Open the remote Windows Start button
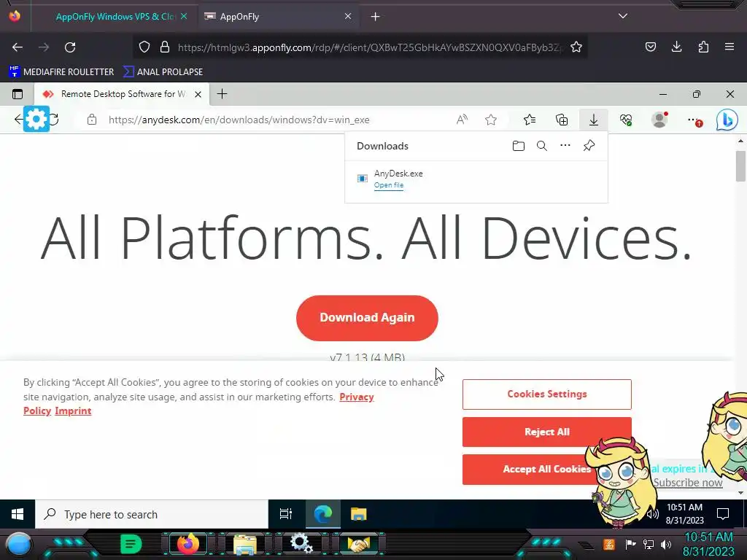The image size is (747, 560). tap(18, 514)
